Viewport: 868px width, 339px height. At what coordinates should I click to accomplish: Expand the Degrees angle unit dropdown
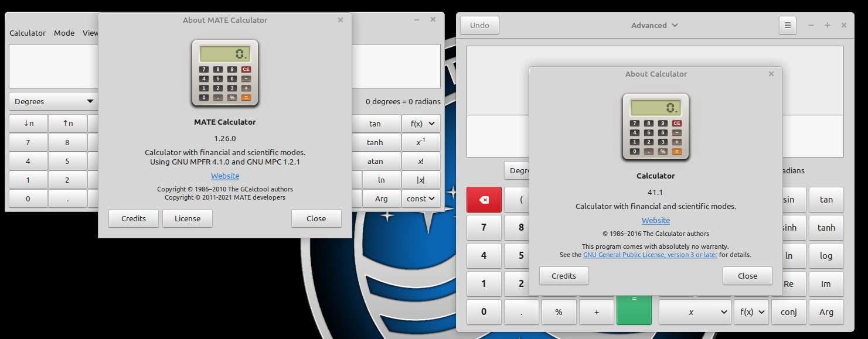pos(53,101)
